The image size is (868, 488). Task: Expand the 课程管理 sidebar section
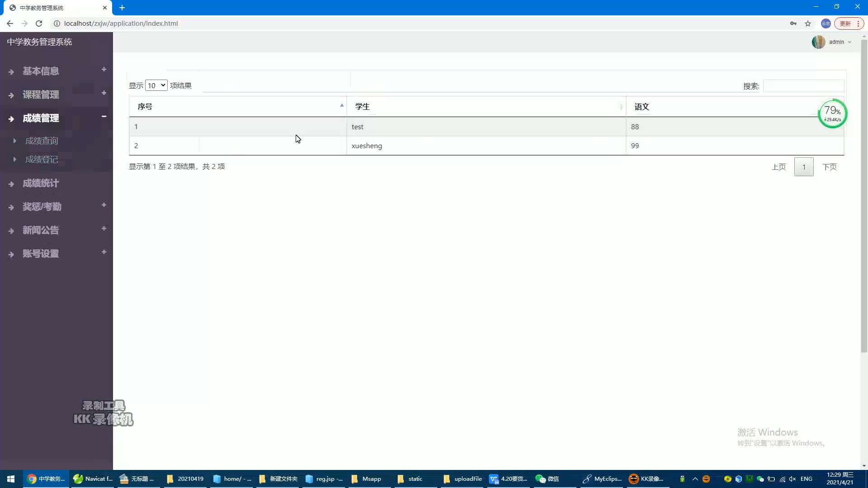click(104, 93)
